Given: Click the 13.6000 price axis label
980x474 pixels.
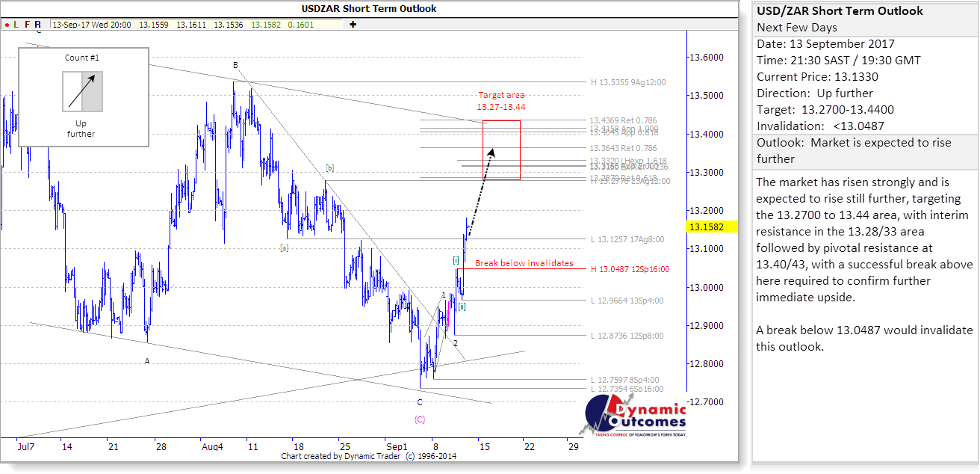Looking at the screenshot, I should coord(705,58).
